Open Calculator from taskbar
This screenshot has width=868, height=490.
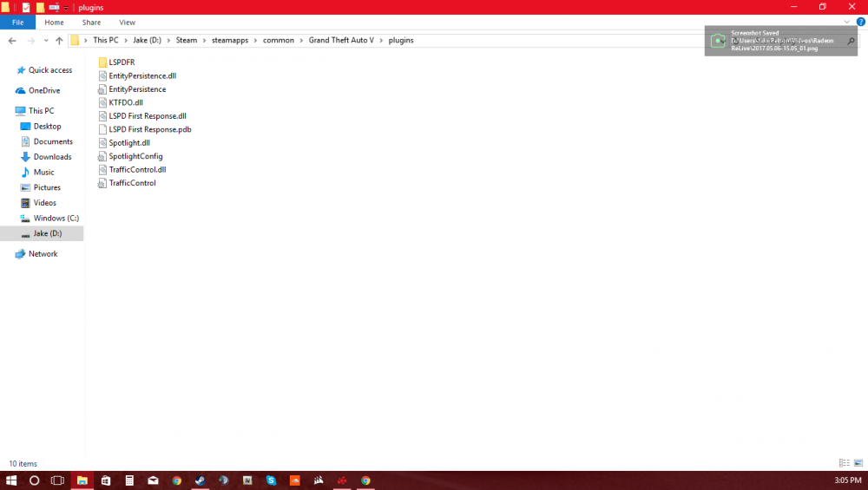pyautogui.click(x=129, y=480)
